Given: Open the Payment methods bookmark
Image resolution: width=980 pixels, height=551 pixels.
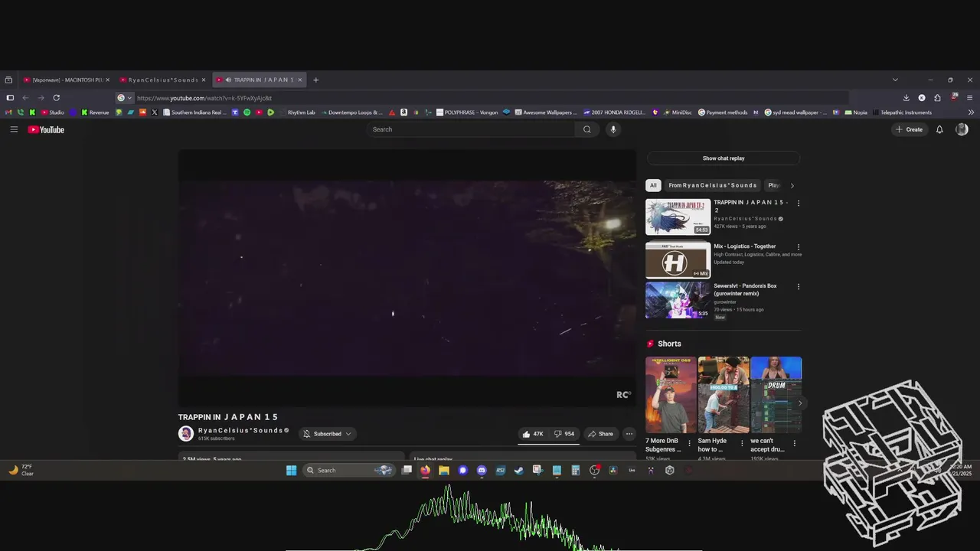Looking at the screenshot, I should tap(723, 112).
